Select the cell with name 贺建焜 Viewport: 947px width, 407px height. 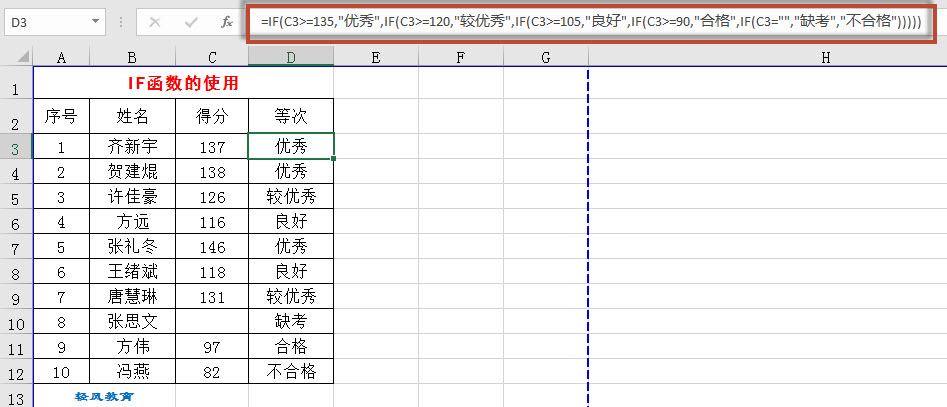click(x=132, y=171)
